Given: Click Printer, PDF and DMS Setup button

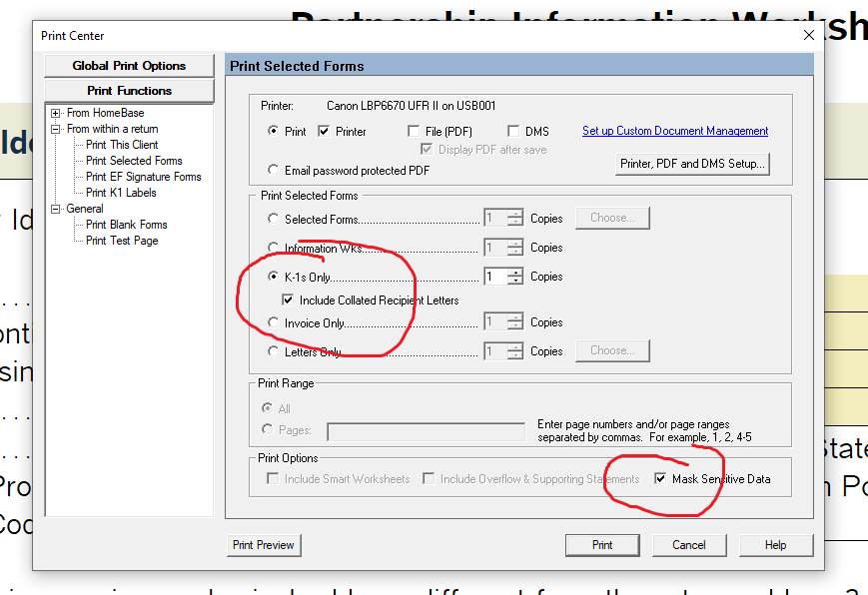Looking at the screenshot, I should [692, 164].
